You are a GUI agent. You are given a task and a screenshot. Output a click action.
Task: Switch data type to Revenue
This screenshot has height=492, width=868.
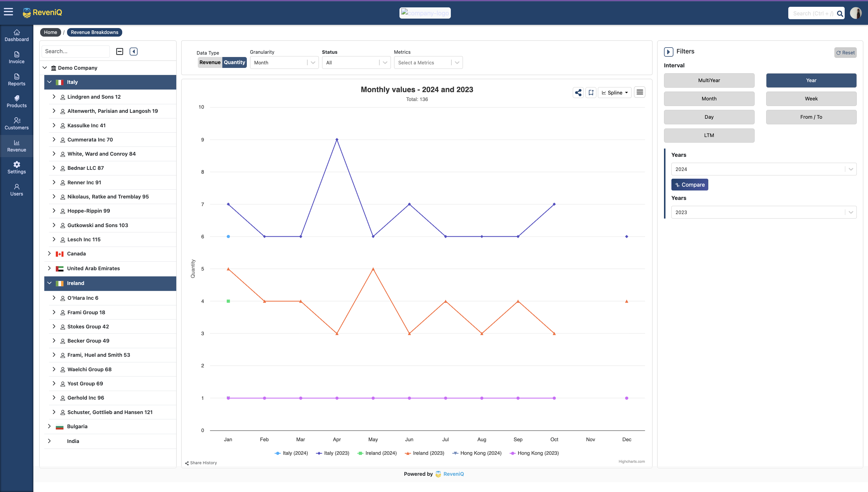(x=210, y=62)
